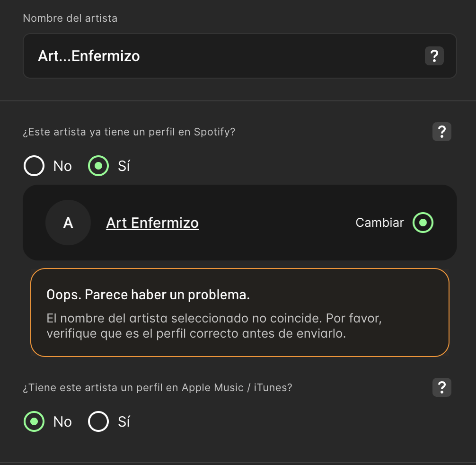Open the 'Art Enfermizo' profile link
This screenshot has width=476, height=465.
[x=152, y=223]
